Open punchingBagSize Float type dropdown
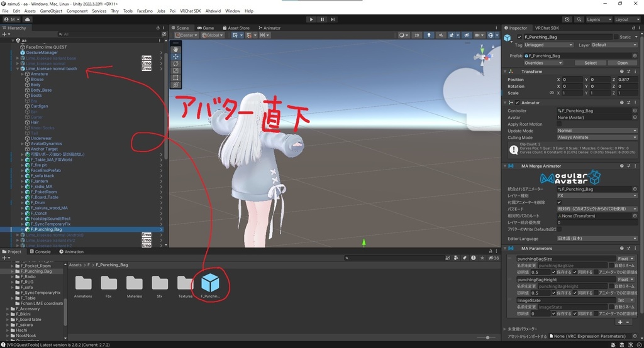This screenshot has width=644, height=348. [626, 259]
